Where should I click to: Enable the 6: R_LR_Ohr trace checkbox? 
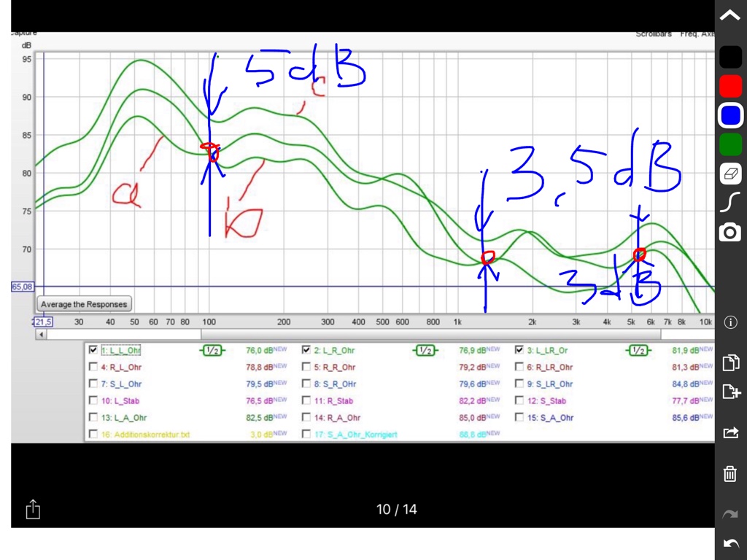pos(519,367)
